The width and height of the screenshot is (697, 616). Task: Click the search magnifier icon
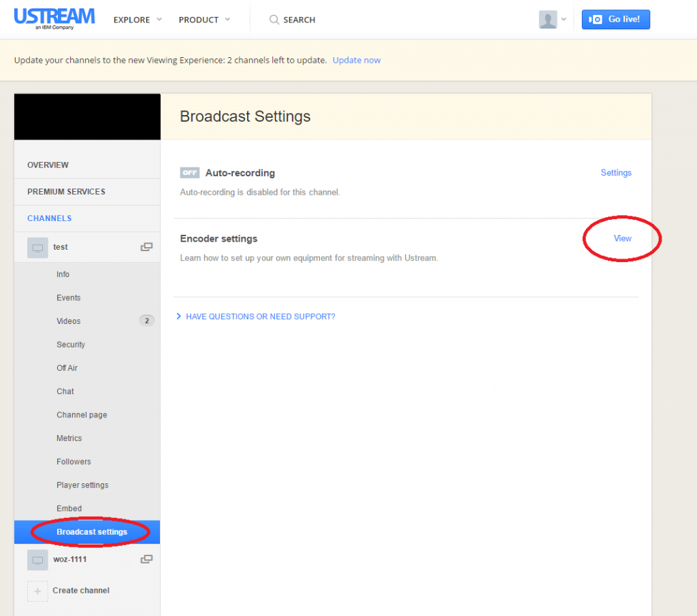(274, 20)
